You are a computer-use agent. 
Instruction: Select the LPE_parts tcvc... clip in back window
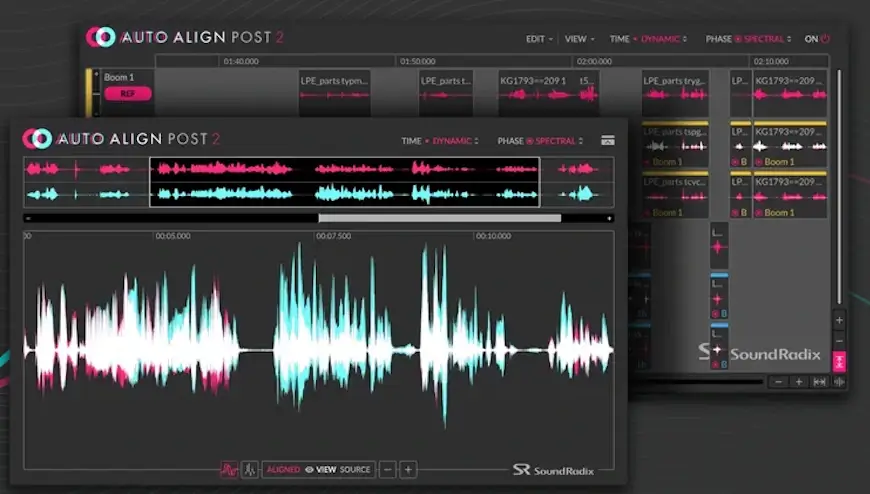[675, 195]
